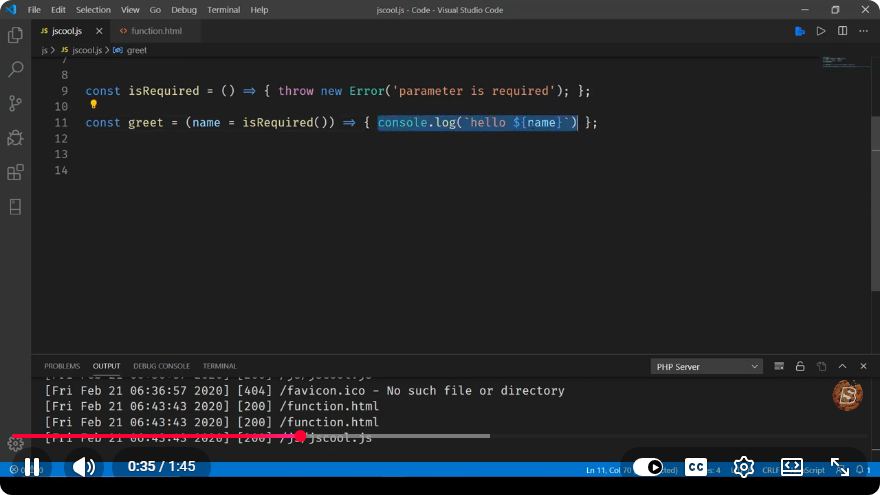This screenshot has width=880, height=495.
Task: Click the VS Code logo icon
Action: click(11, 10)
